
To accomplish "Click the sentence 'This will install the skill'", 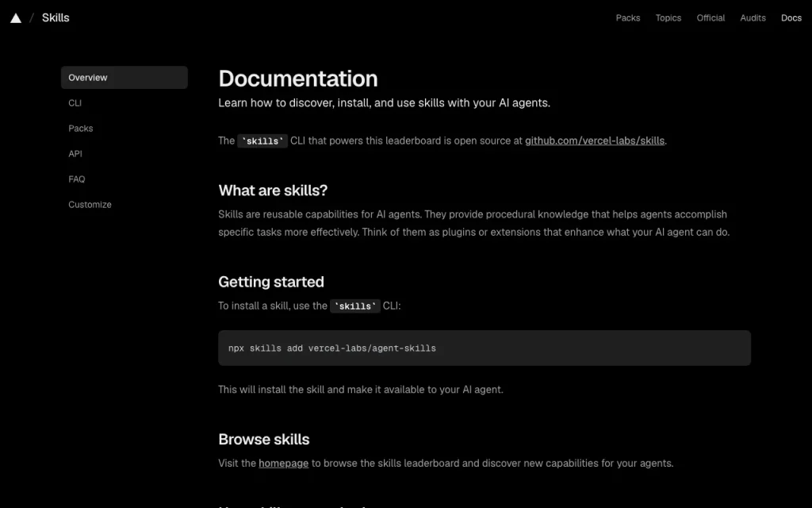I will click(361, 389).
